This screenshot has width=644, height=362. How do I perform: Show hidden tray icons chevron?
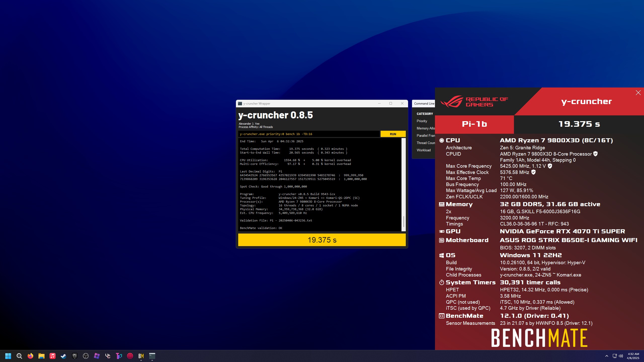coord(607,356)
